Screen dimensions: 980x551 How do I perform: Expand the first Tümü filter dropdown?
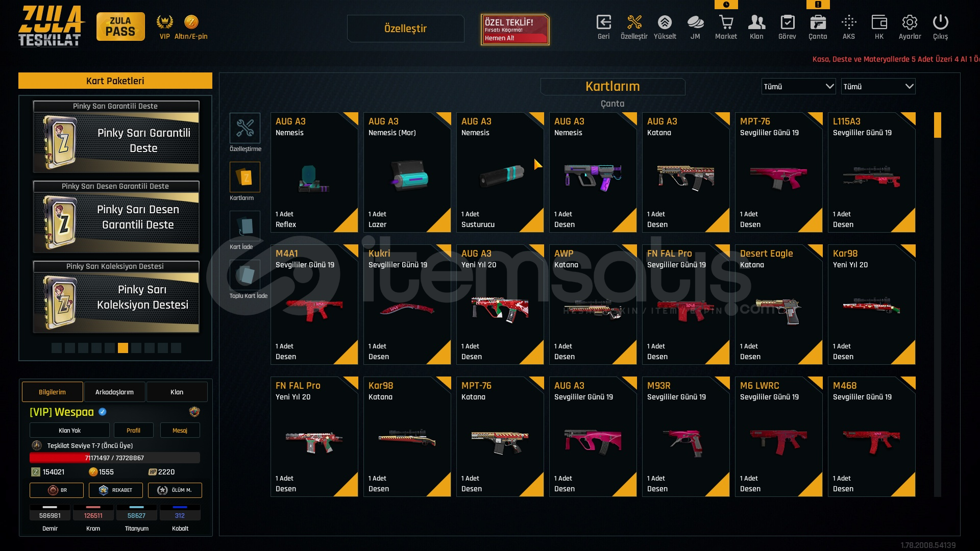click(799, 86)
